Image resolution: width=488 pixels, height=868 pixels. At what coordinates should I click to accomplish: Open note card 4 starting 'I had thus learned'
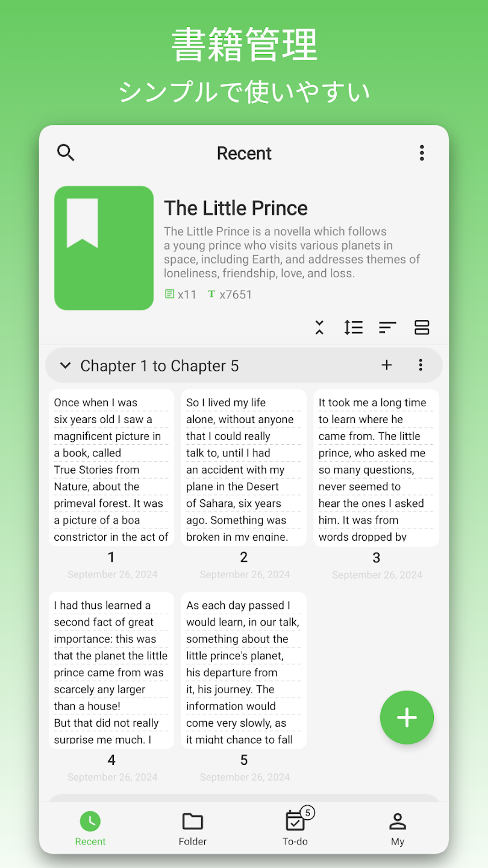pos(111,670)
